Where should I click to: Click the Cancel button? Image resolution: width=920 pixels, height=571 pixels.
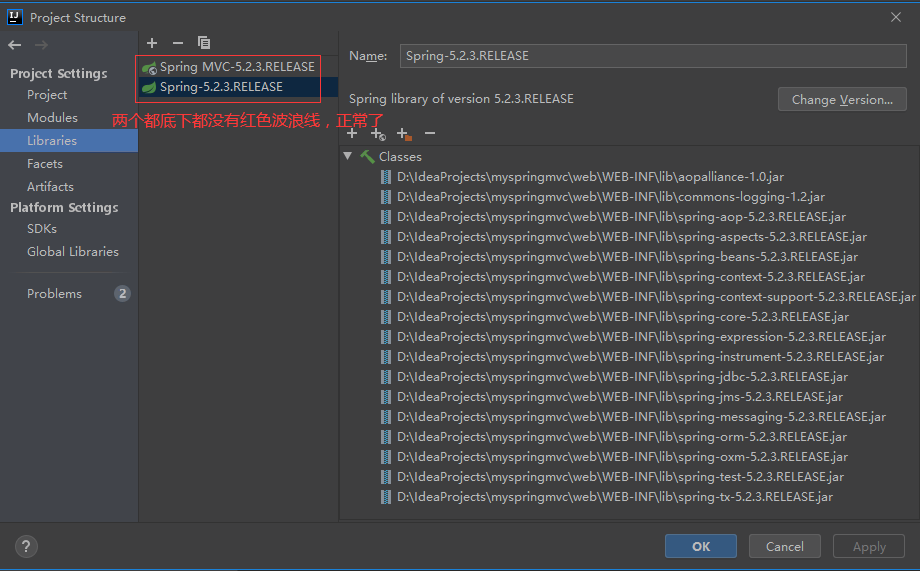(x=784, y=546)
